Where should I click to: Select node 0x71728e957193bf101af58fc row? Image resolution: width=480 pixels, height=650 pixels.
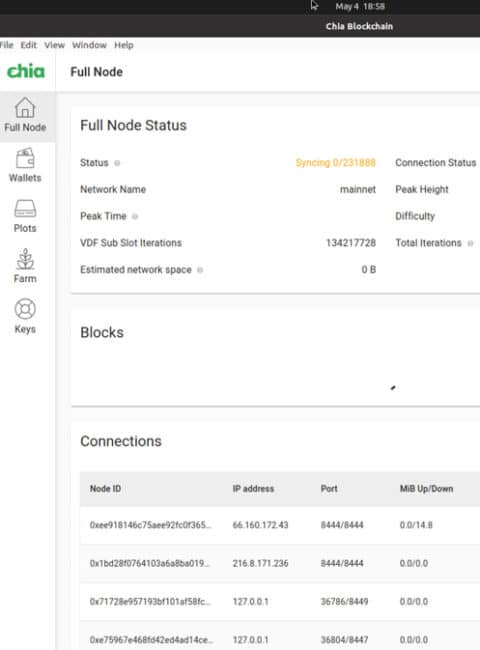[x=280, y=601]
